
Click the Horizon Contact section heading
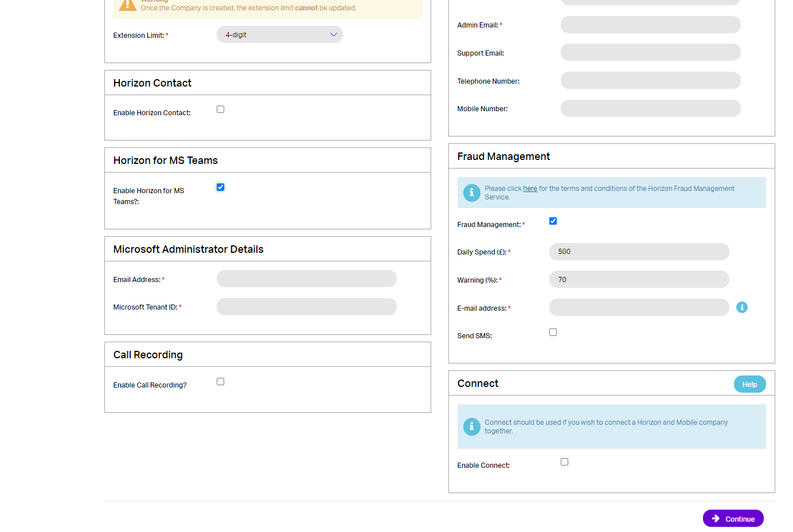pos(153,83)
